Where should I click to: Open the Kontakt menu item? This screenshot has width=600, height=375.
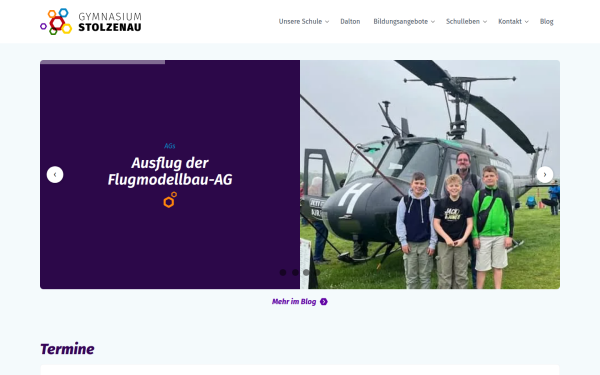tap(510, 21)
